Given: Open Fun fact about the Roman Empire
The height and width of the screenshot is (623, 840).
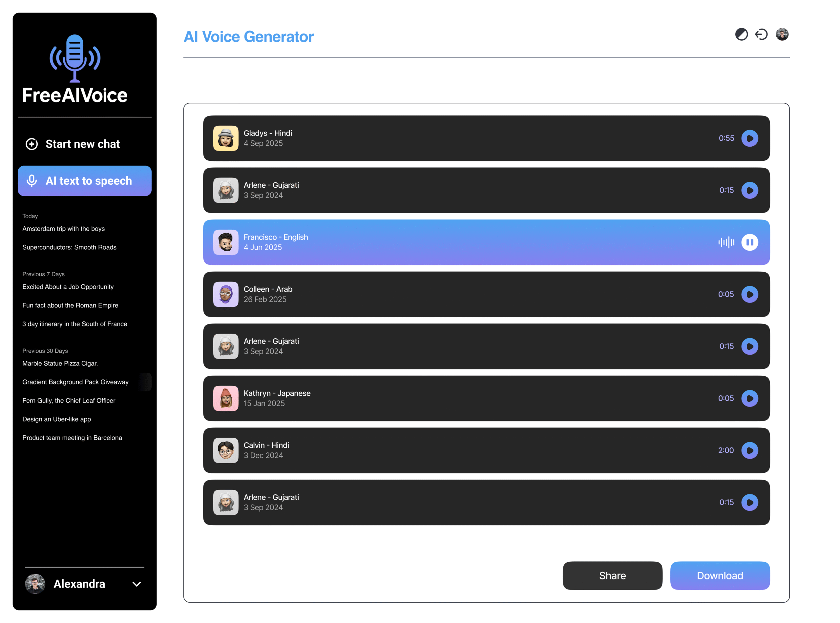Looking at the screenshot, I should (x=70, y=305).
